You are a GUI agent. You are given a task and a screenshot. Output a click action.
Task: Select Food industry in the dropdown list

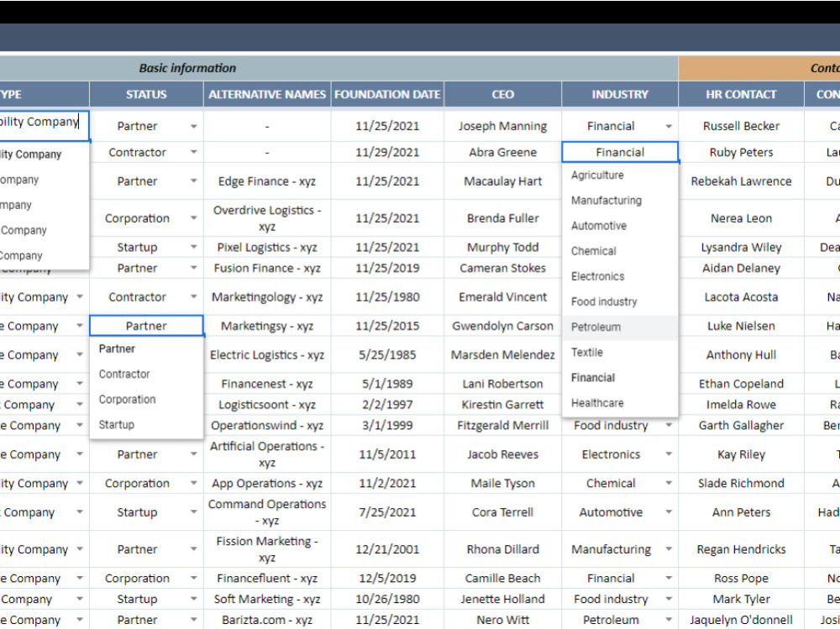pos(620,301)
